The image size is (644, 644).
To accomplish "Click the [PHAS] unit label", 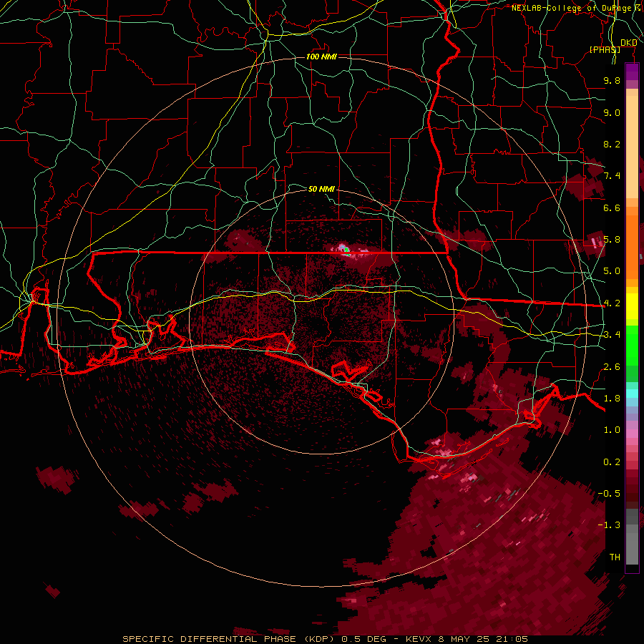I will point(605,49).
